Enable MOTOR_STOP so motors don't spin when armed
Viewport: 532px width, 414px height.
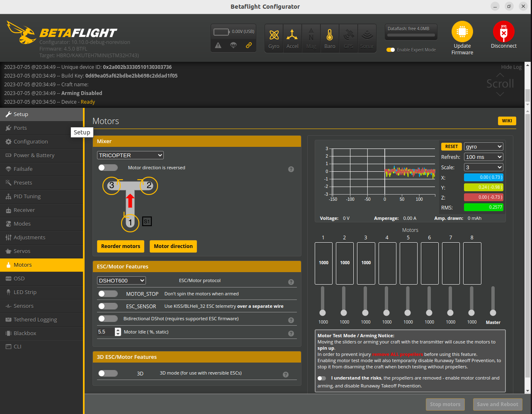click(108, 293)
